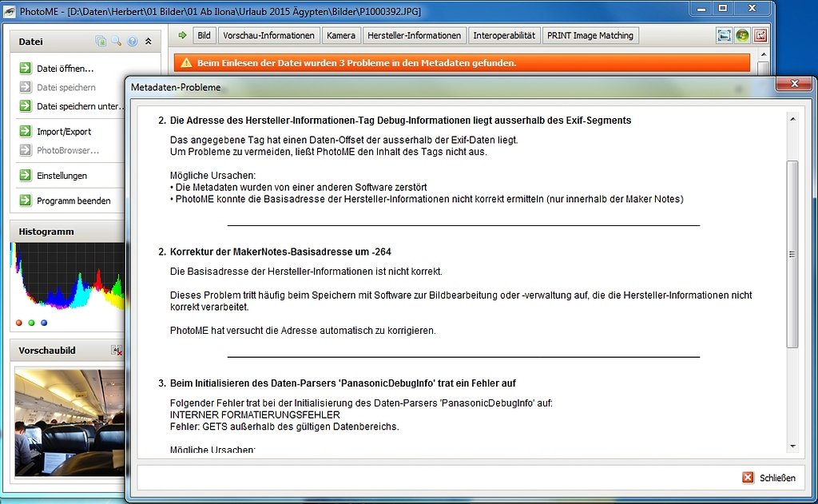Minimize the PhotoME main window

[x=701, y=8]
